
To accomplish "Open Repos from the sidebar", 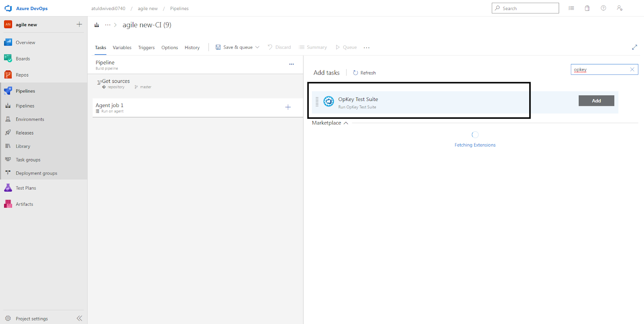I will [22, 75].
